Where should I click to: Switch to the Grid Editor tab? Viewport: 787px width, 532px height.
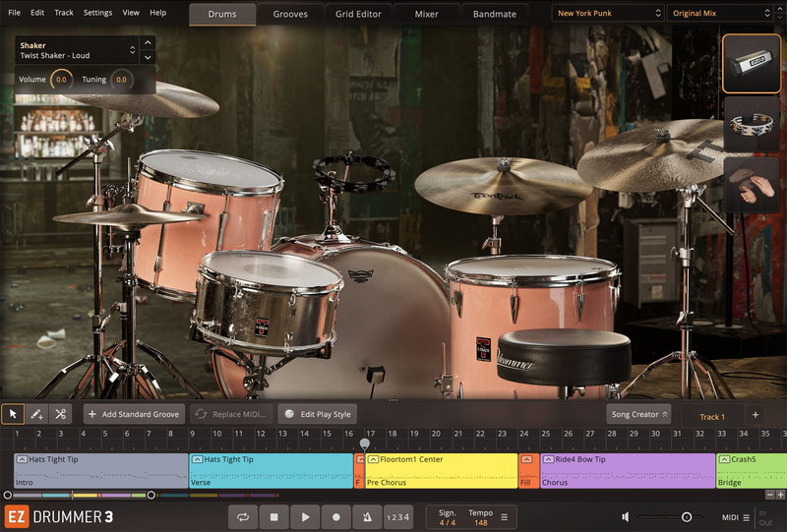coord(358,14)
